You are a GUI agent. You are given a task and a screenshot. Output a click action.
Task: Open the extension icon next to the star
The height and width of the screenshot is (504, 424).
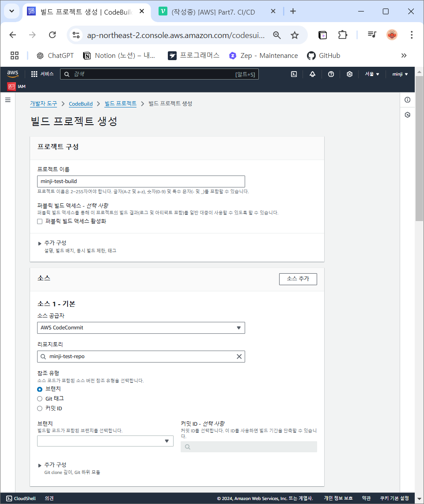323,35
